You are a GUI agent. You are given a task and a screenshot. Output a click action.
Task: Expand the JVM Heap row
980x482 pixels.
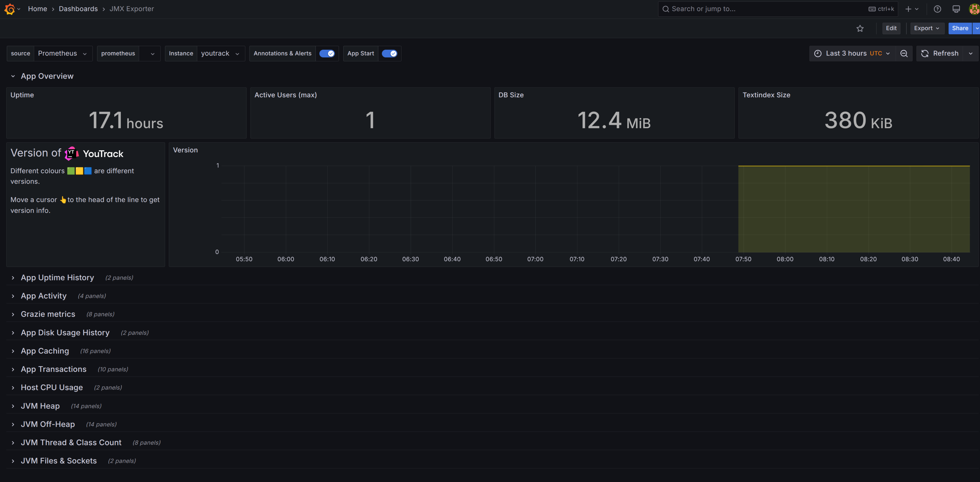13,406
